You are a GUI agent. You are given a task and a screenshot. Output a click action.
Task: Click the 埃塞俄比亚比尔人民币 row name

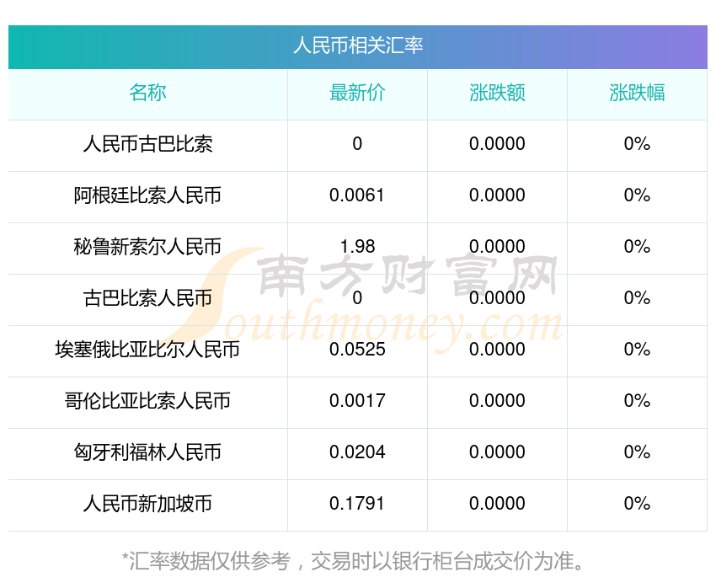[x=147, y=350]
